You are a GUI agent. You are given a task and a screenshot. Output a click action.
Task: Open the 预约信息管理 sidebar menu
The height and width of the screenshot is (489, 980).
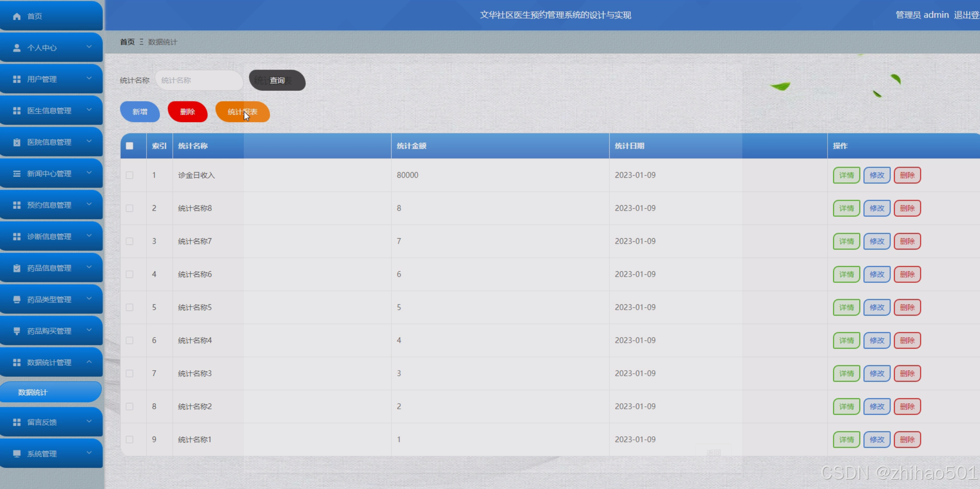tap(49, 205)
